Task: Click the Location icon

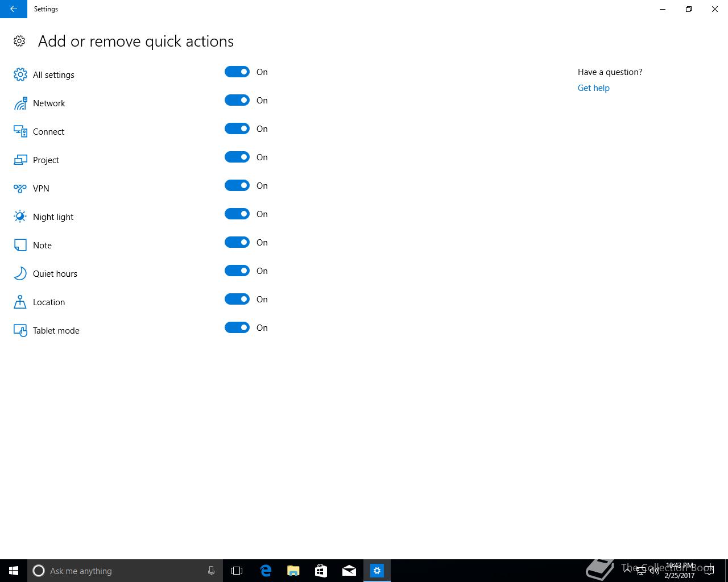Action: point(20,302)
